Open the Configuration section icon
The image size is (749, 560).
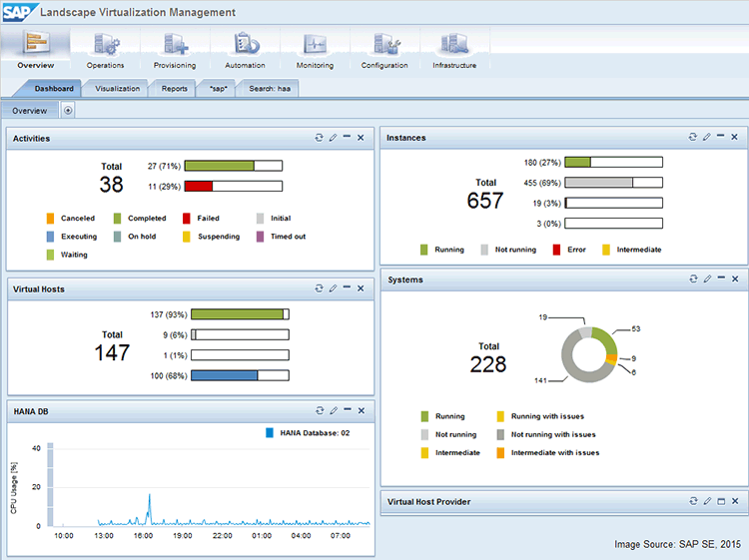click(384, 45)
